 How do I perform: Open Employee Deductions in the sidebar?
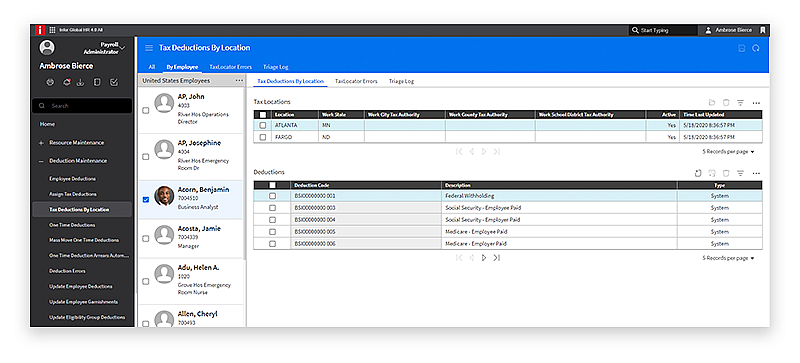[72, 179]
